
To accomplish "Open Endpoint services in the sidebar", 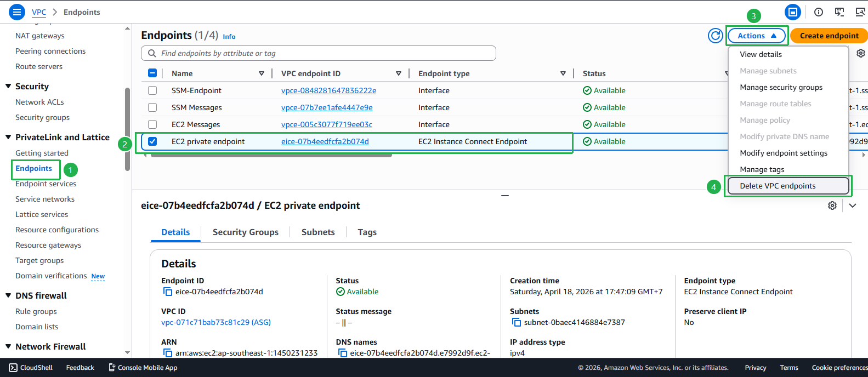I will click(46, 184).
